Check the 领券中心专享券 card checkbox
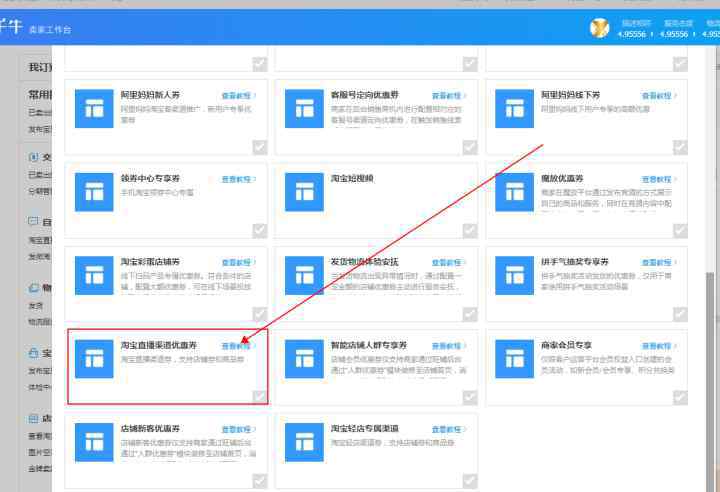720x492 pixels. [260, 231]
